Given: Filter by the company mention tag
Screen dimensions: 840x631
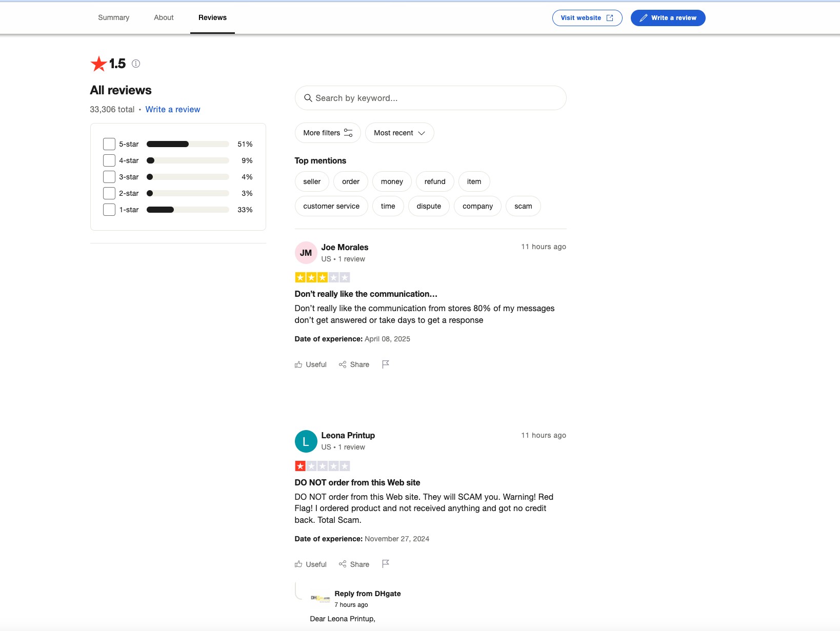Looking at the screenshot, I should (478, 206).
